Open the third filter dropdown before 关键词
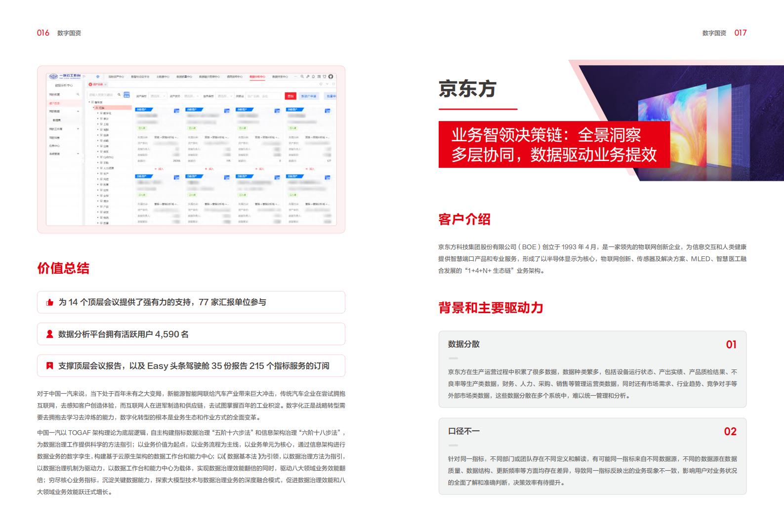784x532 pixels. pos(225,96)
